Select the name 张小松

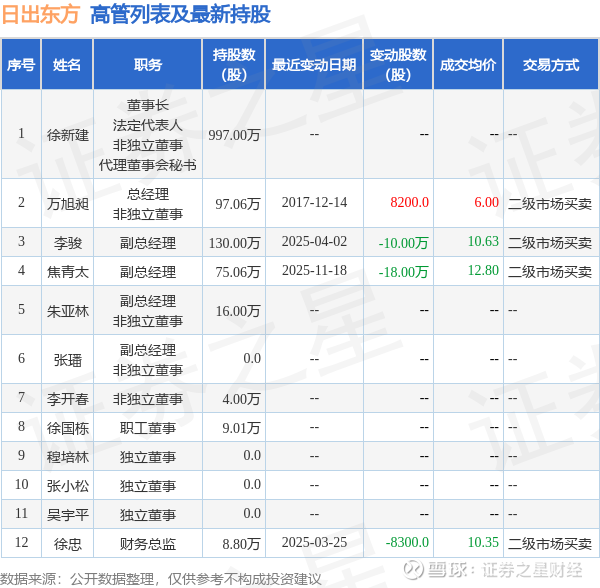click(68, 486)
